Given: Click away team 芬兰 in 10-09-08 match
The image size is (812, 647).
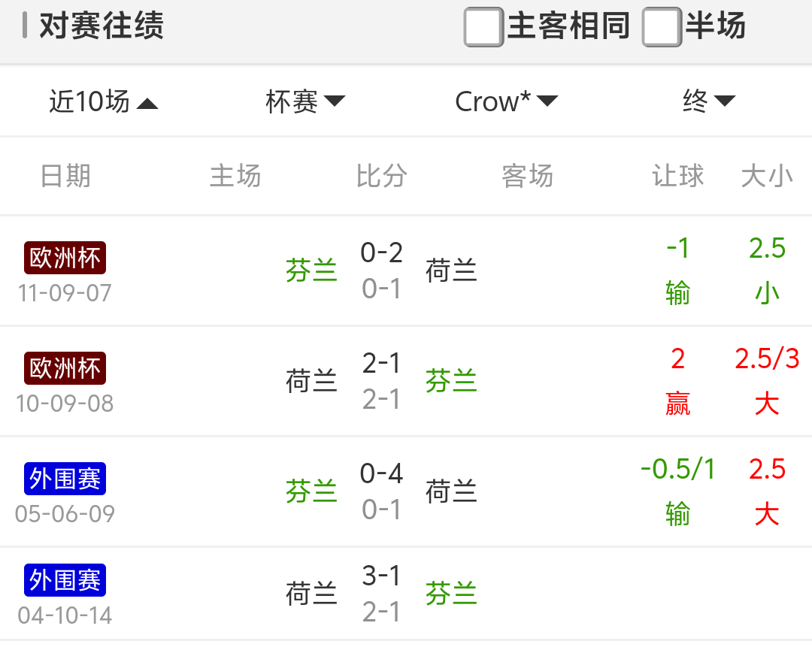Looking at the screenshot, I should [451, 381].
